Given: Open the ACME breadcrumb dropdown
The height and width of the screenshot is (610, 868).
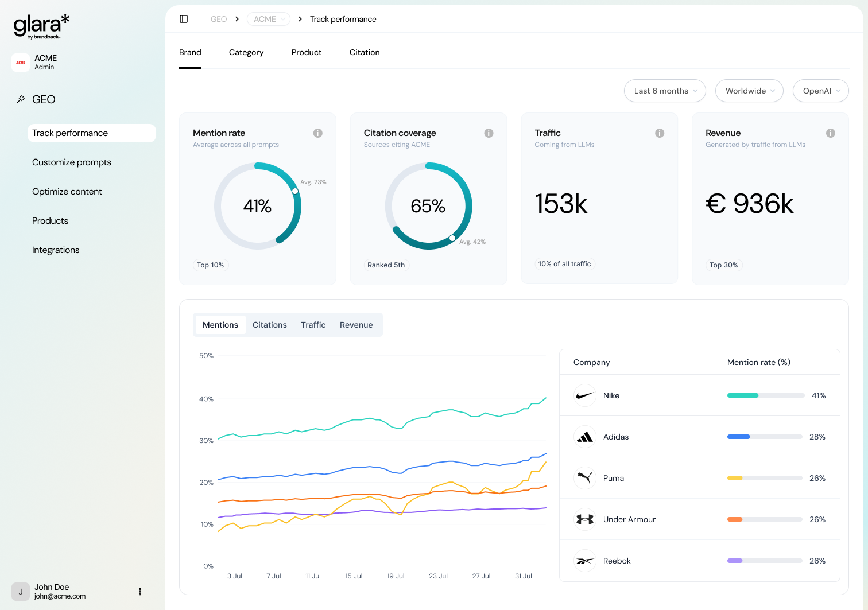Looking at the screenshot, I should (269, 19).
